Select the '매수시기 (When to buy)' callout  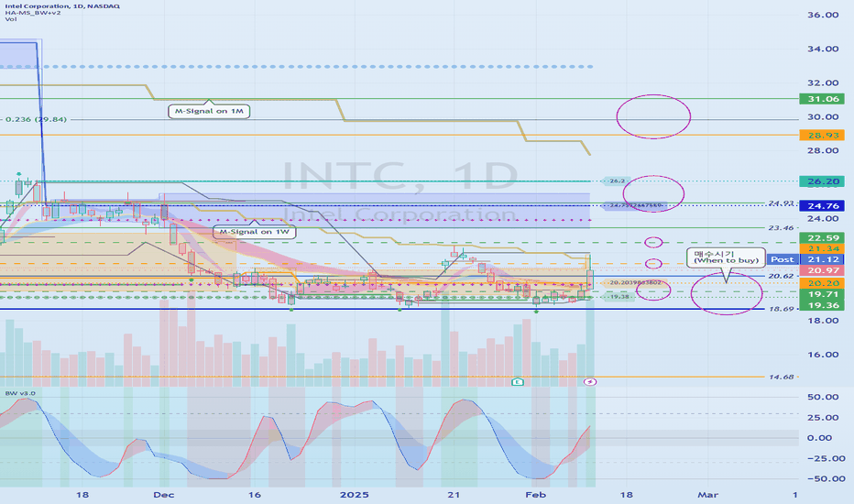(726, 257)
